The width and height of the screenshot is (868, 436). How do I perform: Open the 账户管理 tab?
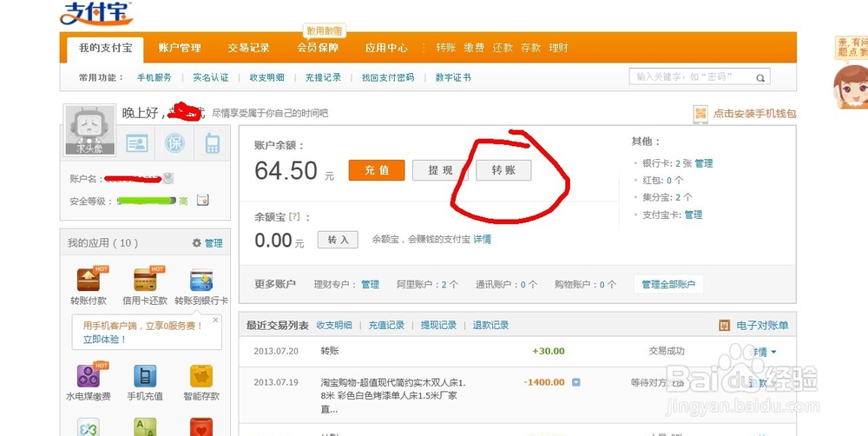tap(180, 48)
